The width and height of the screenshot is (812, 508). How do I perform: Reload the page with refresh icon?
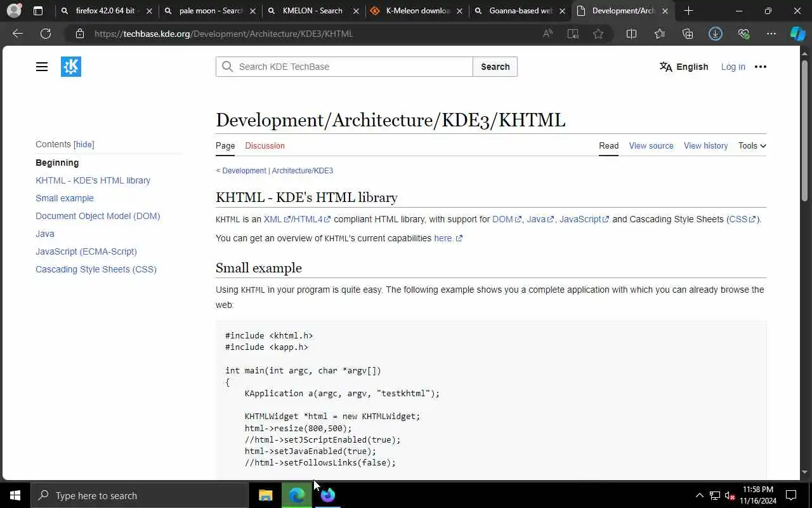click(46, 34)
